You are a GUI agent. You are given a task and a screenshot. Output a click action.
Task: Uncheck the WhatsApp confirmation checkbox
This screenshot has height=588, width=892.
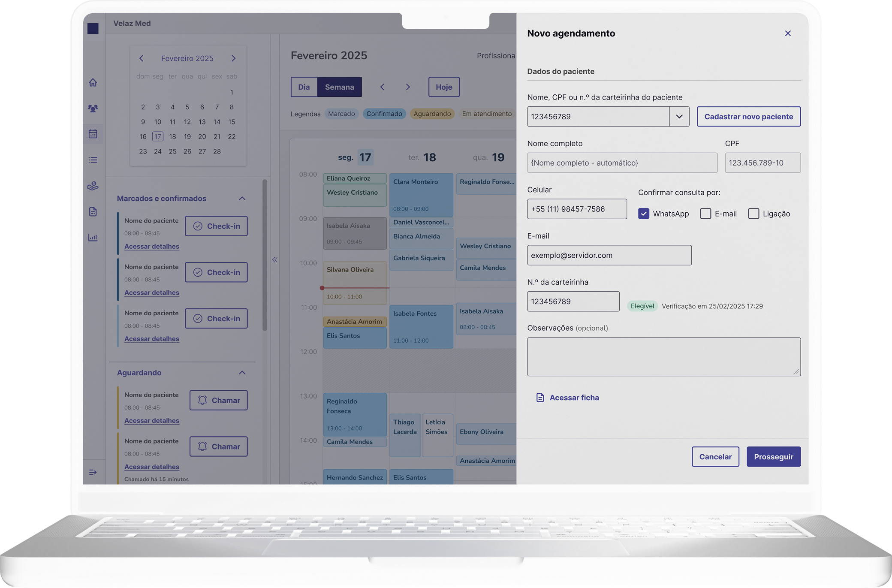coord(644,214)
